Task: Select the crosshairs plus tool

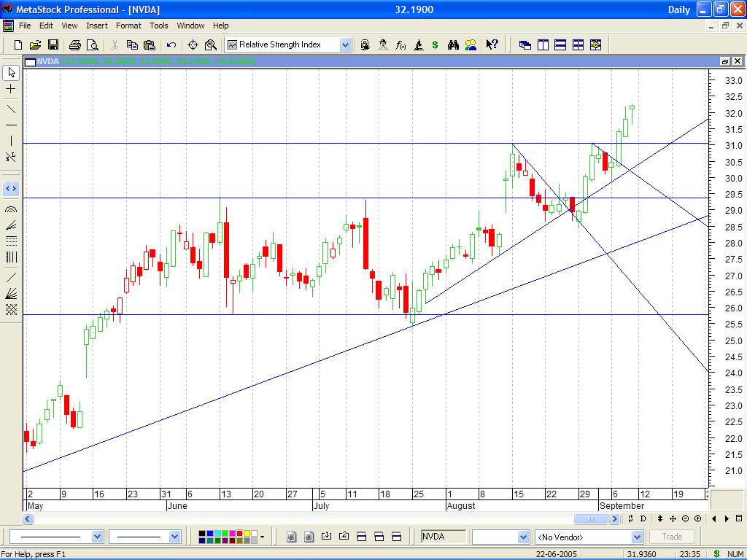Action: [12, 89]
